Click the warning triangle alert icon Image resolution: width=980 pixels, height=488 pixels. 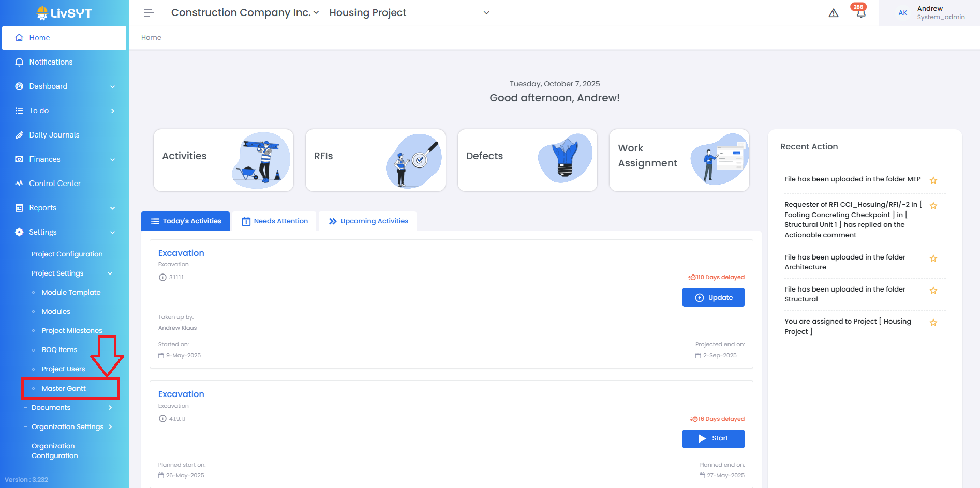(x=833, y=13)
